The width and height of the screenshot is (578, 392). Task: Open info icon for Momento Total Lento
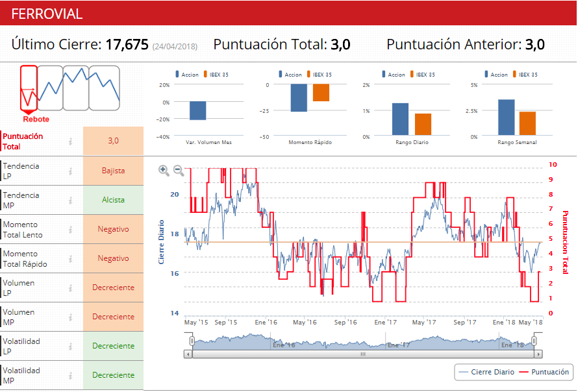(x=70, y=230)
